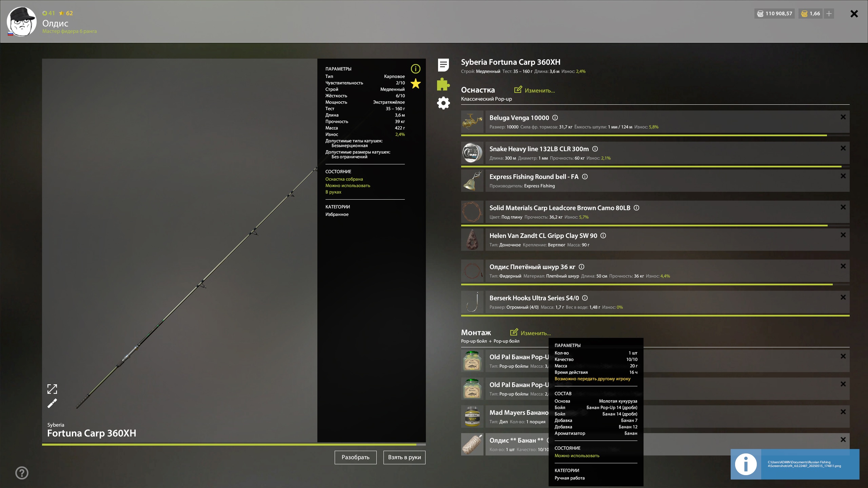The height and width of the screenshot is (488, 868).
Task: Click the rod wear progress bar
Action: coord(234,444)
